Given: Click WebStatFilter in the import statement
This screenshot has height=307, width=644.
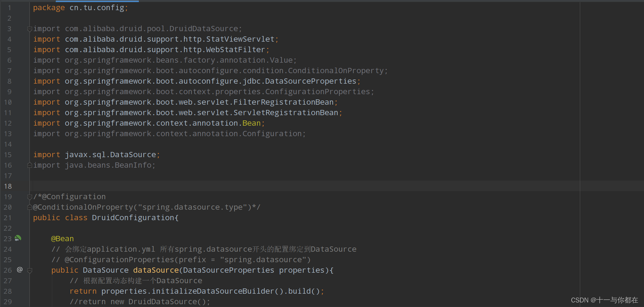Looking at the screenshot, I should click(x=236, y=50).
